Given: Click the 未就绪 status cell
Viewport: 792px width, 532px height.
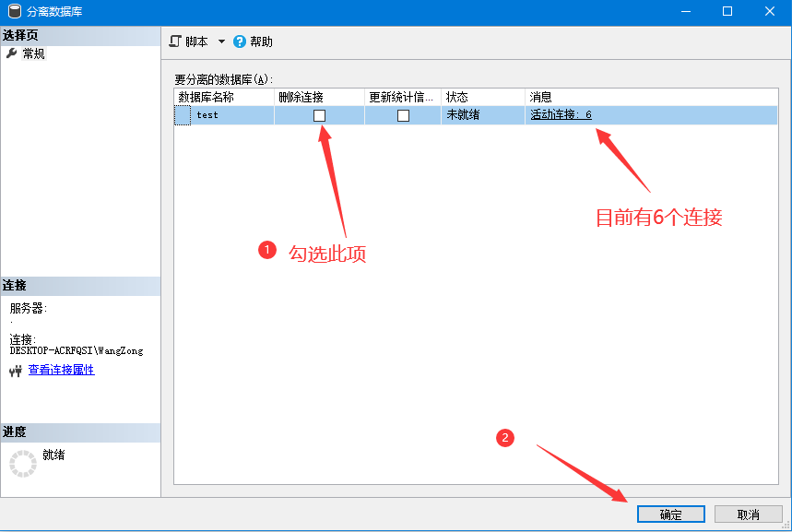Looking at the screenshot, I should [483, 115].
